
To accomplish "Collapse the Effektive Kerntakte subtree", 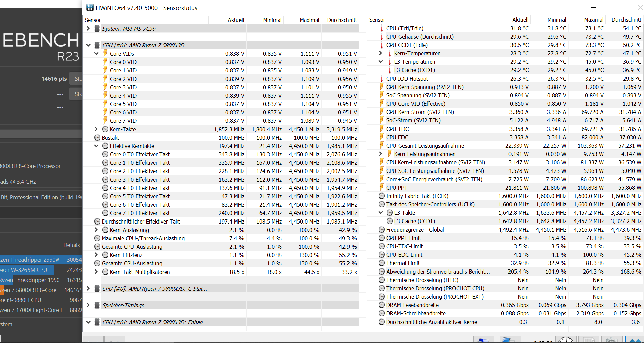I will (x=96, y=146).
